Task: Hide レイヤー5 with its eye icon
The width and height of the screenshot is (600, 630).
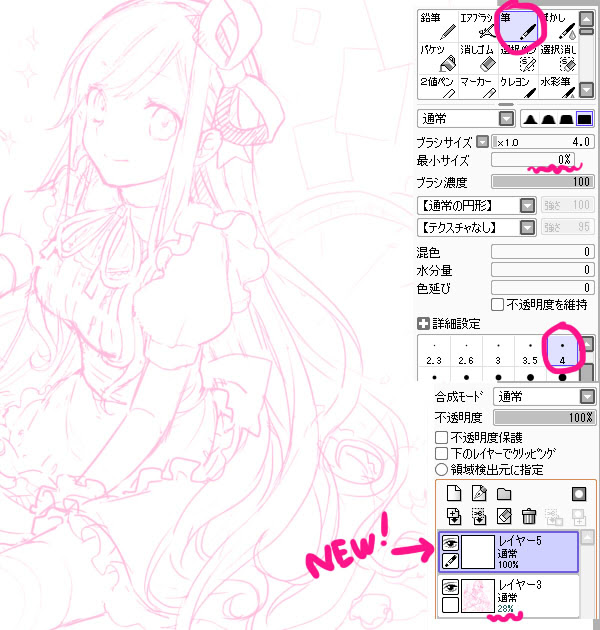Action: pyautogui.click(x=451, y=543)
